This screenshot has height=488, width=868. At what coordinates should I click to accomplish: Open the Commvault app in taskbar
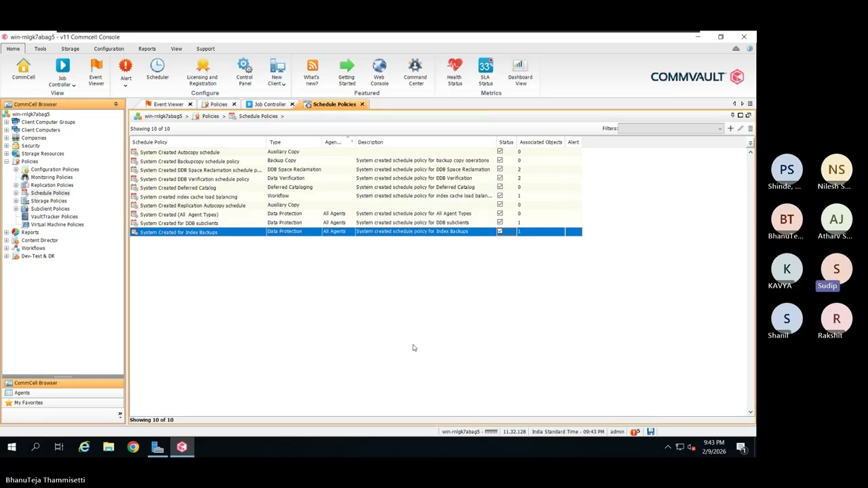pos(182,447)
